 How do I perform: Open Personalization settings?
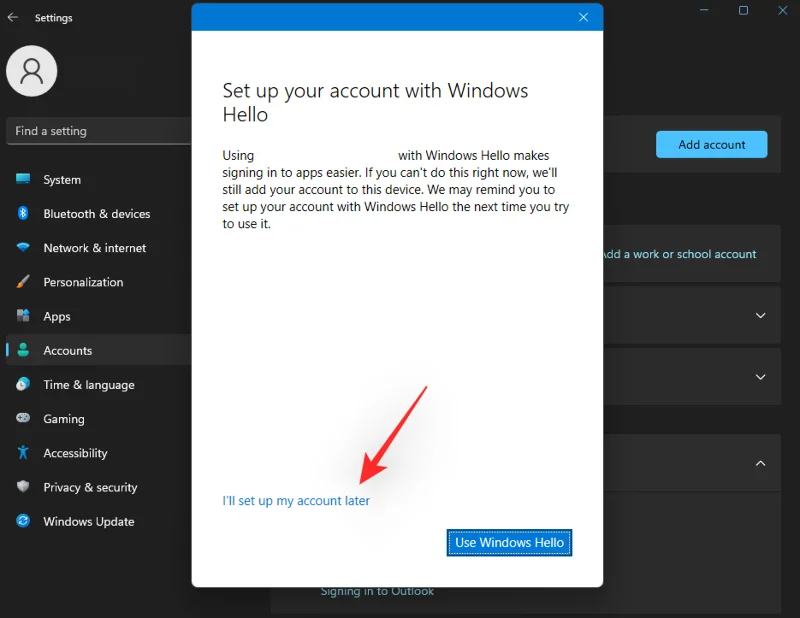point(83,282)
